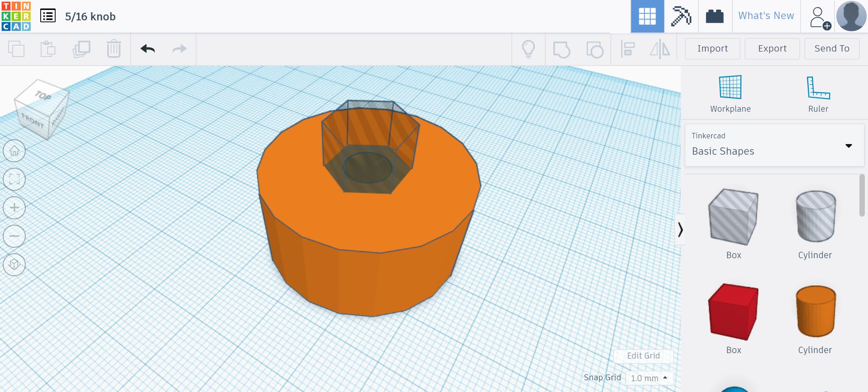Zoom out with minus button
The height and width of the screenshot is (392, 868).
(x=14, y=236)
